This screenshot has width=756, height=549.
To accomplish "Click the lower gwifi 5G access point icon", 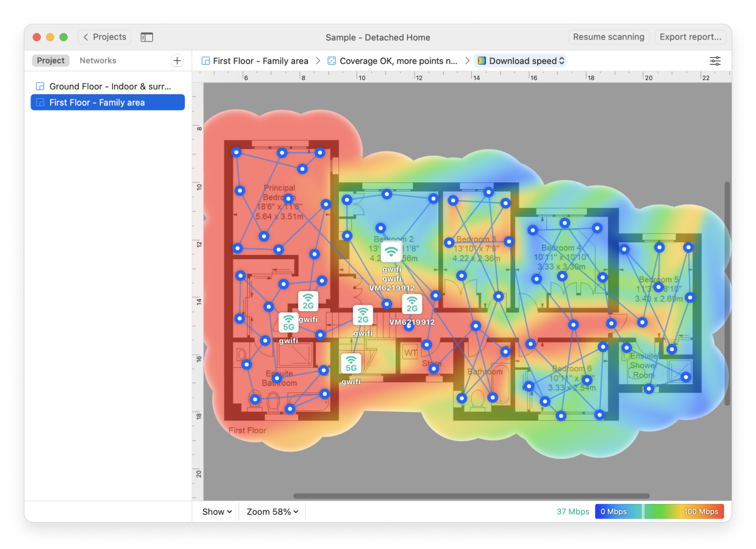I will [351, 364].
